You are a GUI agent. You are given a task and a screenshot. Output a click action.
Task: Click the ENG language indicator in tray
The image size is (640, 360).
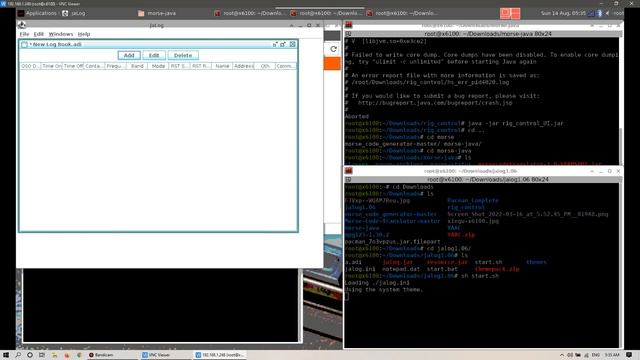pos(596,355)
